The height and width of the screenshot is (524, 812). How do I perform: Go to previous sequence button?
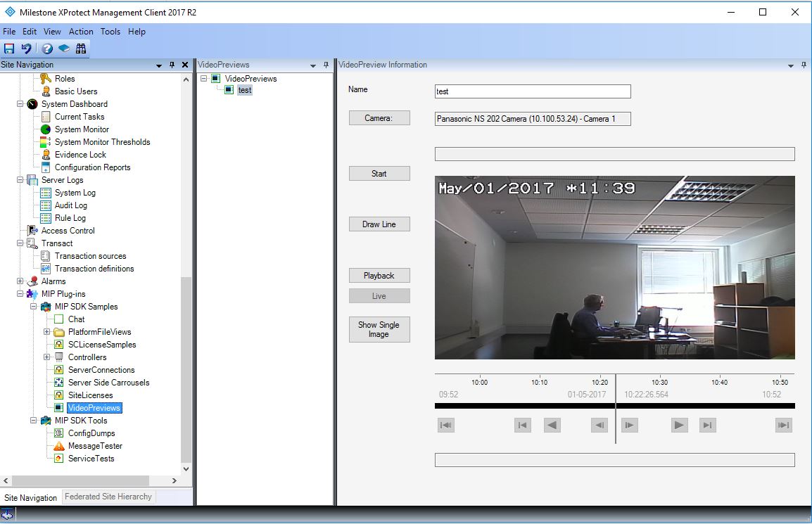tap(523, 426)
